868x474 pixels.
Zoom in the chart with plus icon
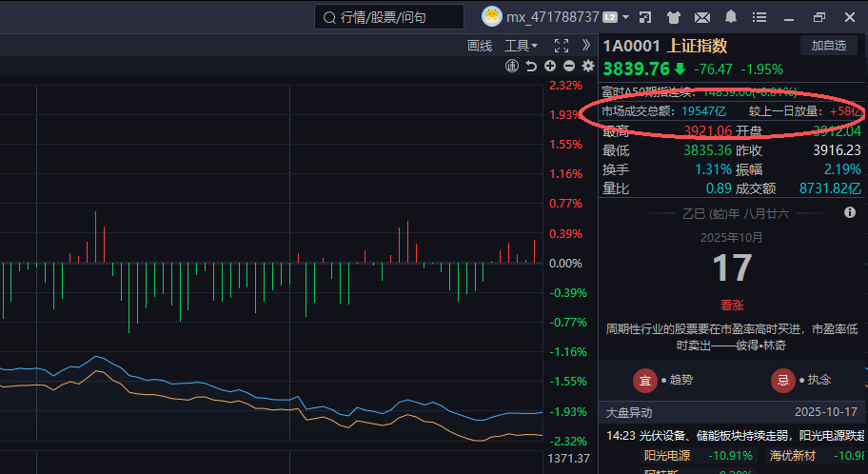pos(550,66)
